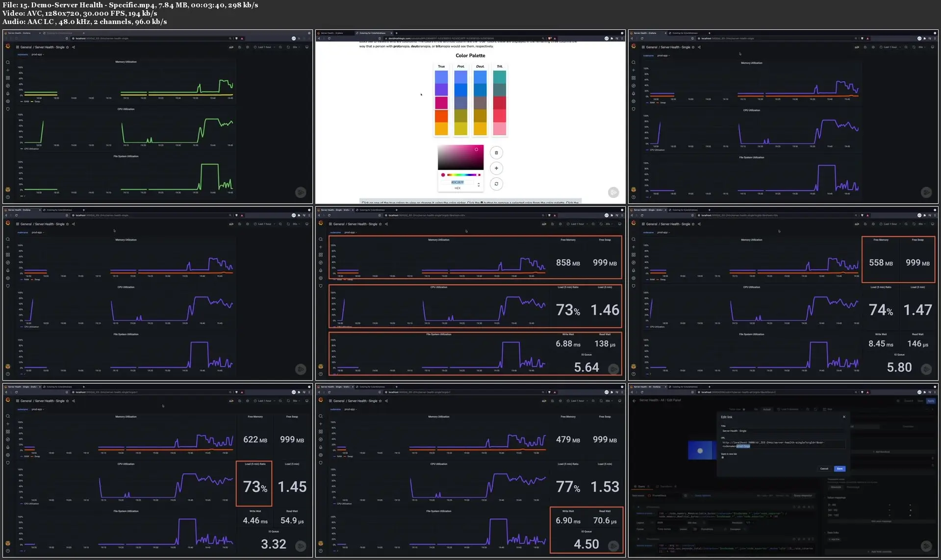Click the share dashboard icon in green-graph frame
The image size is (941, 560).
[74, 47]
